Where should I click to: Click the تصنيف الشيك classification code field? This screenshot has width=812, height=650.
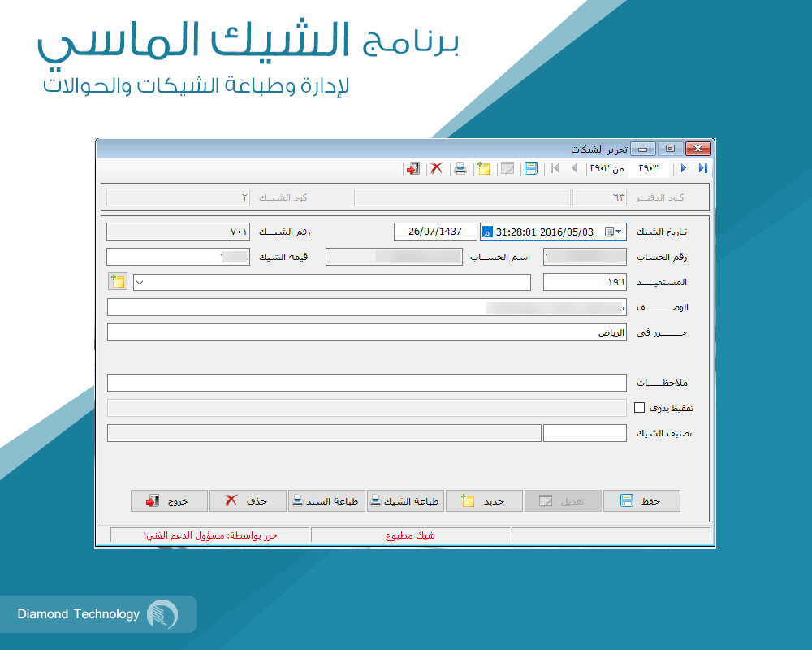click(x=585, y=433)
